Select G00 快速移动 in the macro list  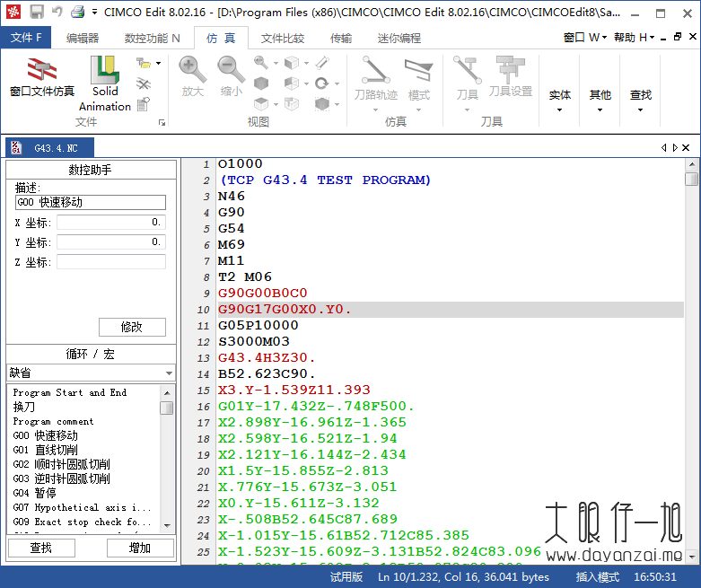45,435
